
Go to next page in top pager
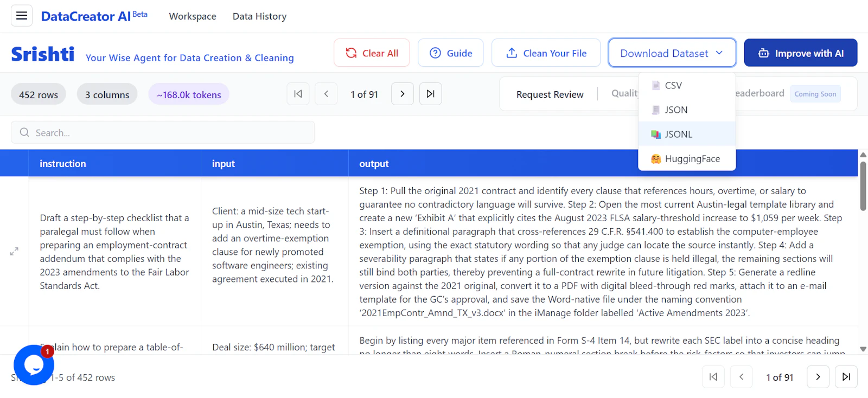403,94
